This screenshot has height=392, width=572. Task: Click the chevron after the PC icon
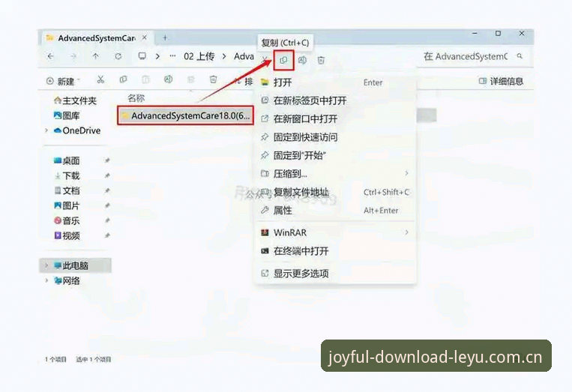pos(157,56)
